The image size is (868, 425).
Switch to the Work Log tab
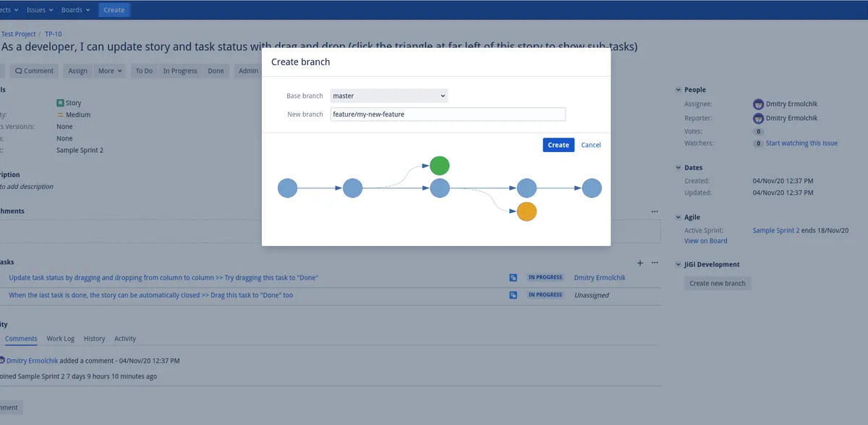click(x=61, y=339)
